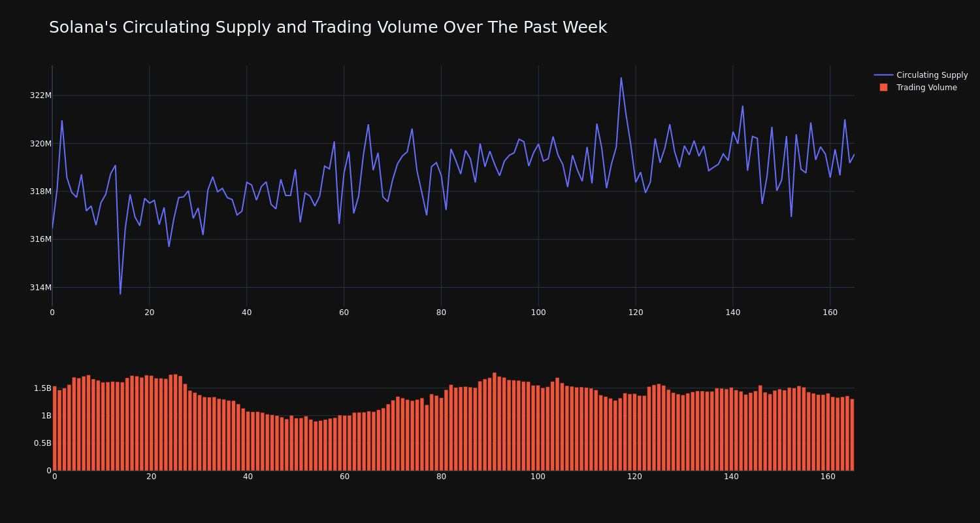
Task: Click the 60 tick on upper x-axis
Action: click(344, 312)
